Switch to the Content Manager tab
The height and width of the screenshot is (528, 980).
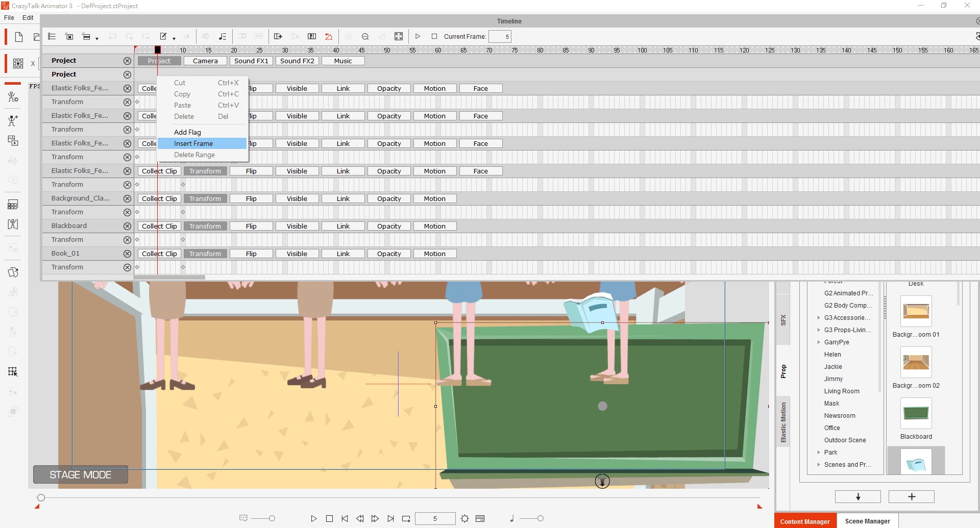(805, 521)
